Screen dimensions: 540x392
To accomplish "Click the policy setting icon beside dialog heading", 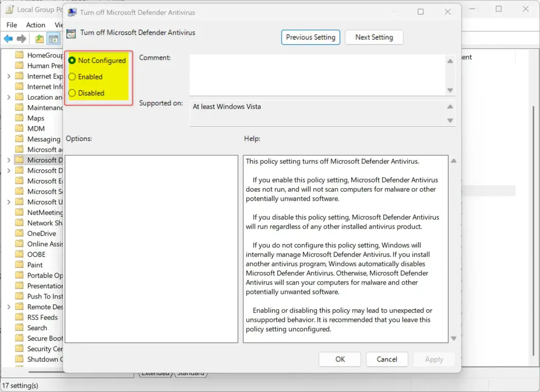I will (x=71, y=33).
